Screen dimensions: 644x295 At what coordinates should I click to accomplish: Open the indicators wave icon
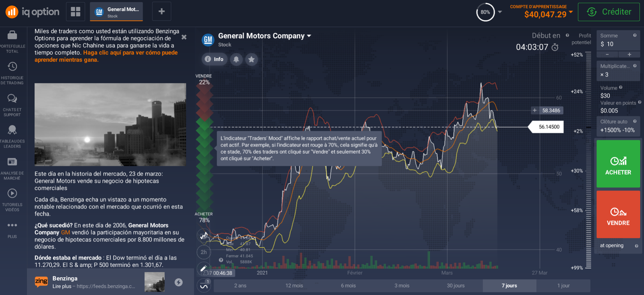coord(204,286)
